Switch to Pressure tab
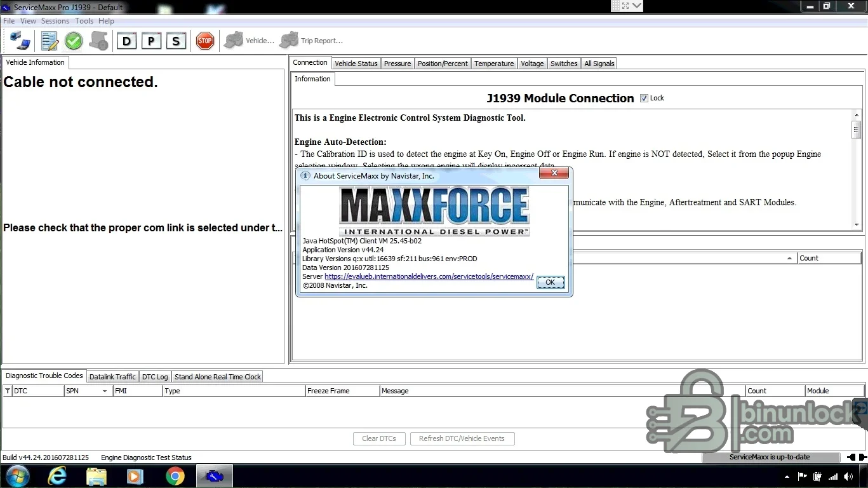This screenshot has width=868, height=488. [397, 64]
